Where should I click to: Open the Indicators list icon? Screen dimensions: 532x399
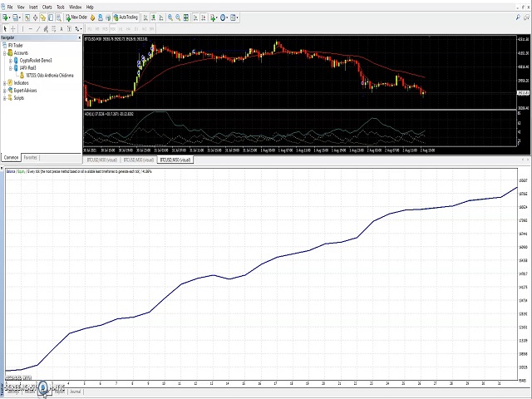pos(213,17)
